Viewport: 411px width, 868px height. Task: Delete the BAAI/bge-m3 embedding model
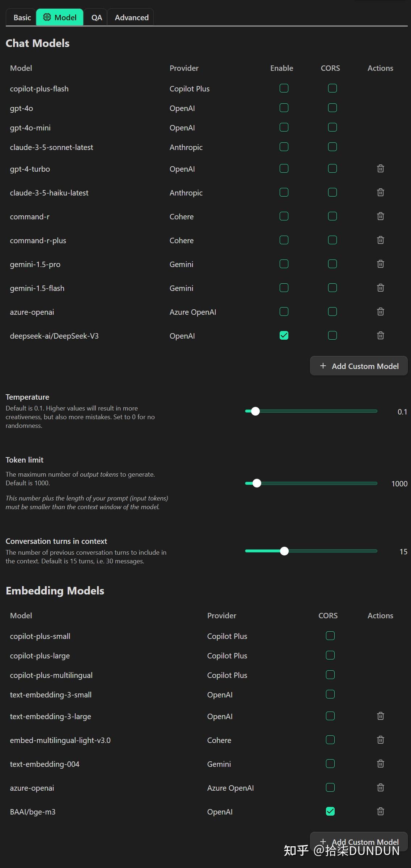(x=380, y=811)
